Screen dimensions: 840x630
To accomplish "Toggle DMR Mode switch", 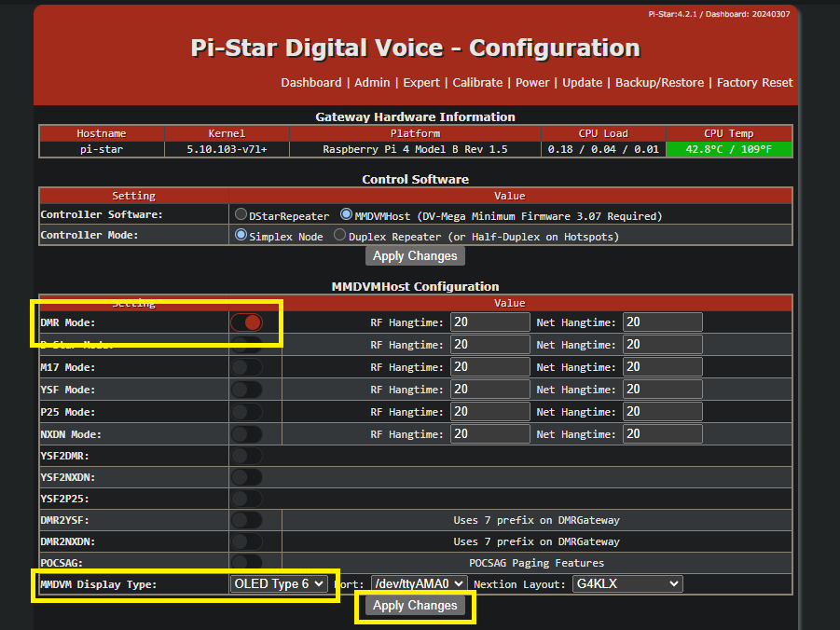I will point(247,322).
